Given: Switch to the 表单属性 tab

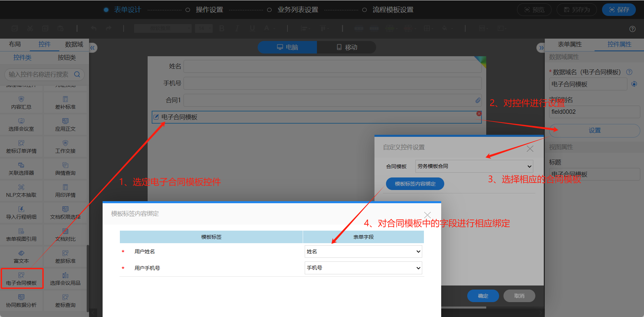Looking at the screenshot, I should [570, 44].
